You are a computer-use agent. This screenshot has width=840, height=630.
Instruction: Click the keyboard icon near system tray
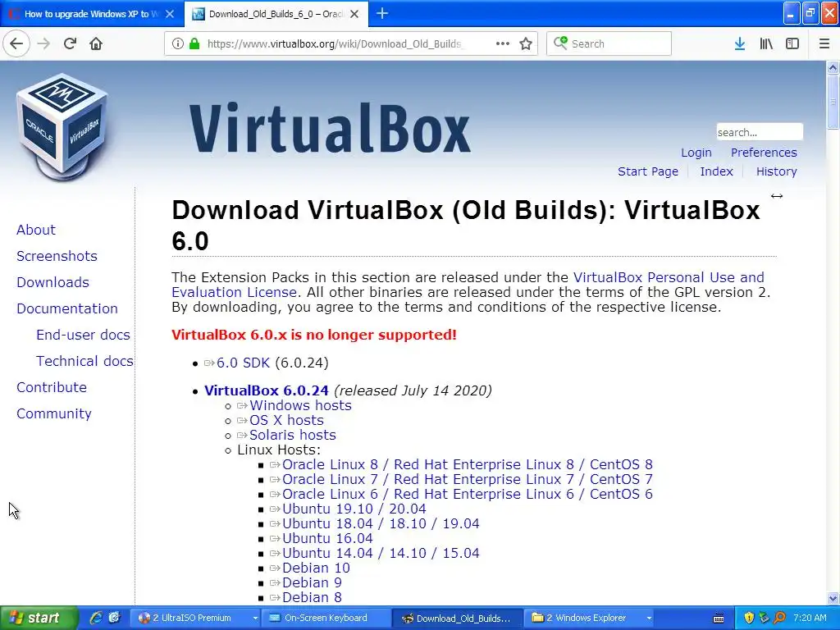pos(719,619)
